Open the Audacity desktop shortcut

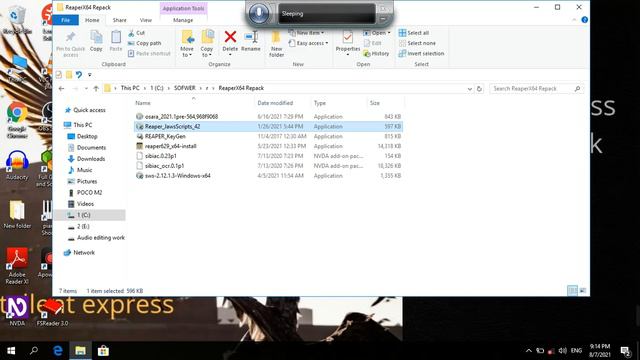pos(17,166)
